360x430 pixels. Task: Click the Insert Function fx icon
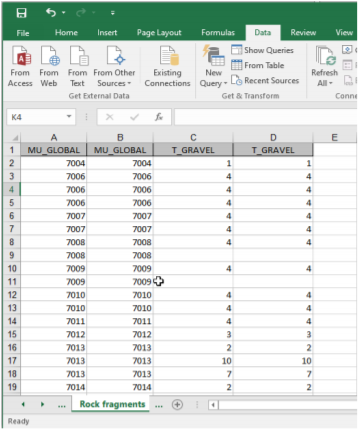point(159,117)
